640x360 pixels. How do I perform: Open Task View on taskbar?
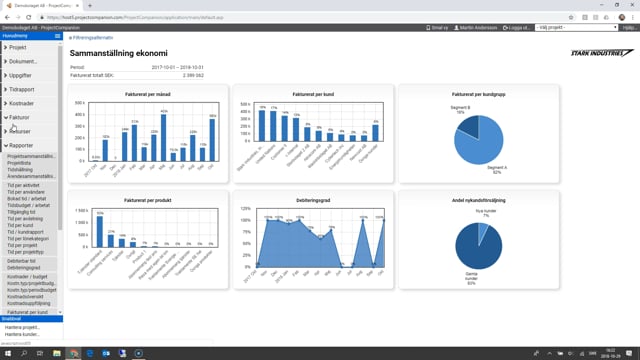click(40, 353)
